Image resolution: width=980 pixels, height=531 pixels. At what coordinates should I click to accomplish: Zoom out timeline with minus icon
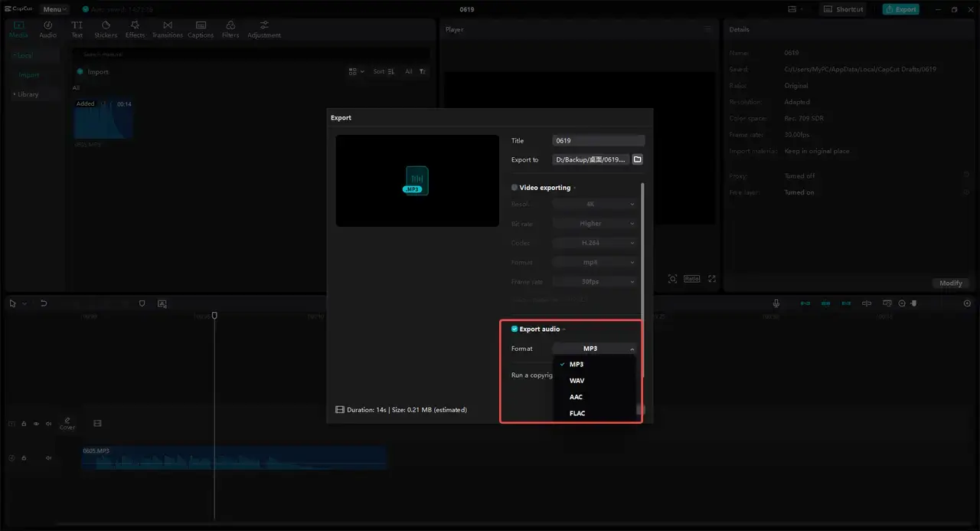click(x=902, y=303)
